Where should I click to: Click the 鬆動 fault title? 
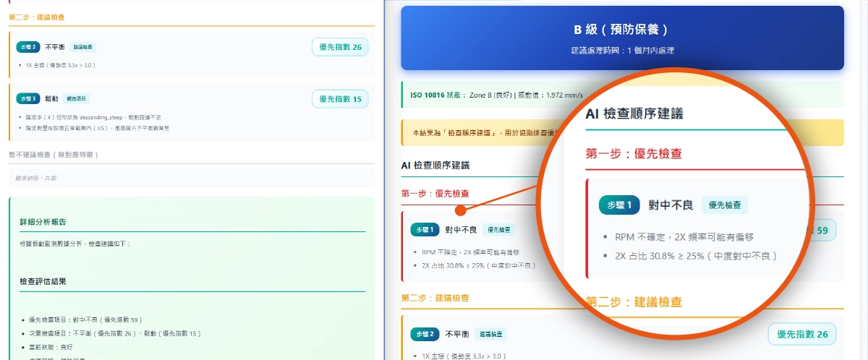coord(51,98)
